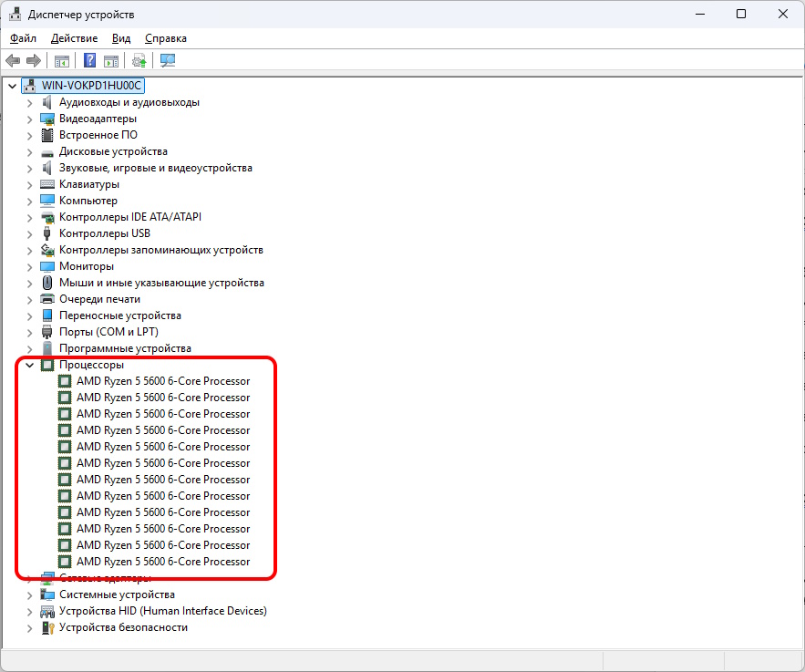Image resolution: width=805 pixels, height=672 pixels.
Task: Click the Очереди печати printer icon
Action: pyautogui.click(x=47, y=299)
